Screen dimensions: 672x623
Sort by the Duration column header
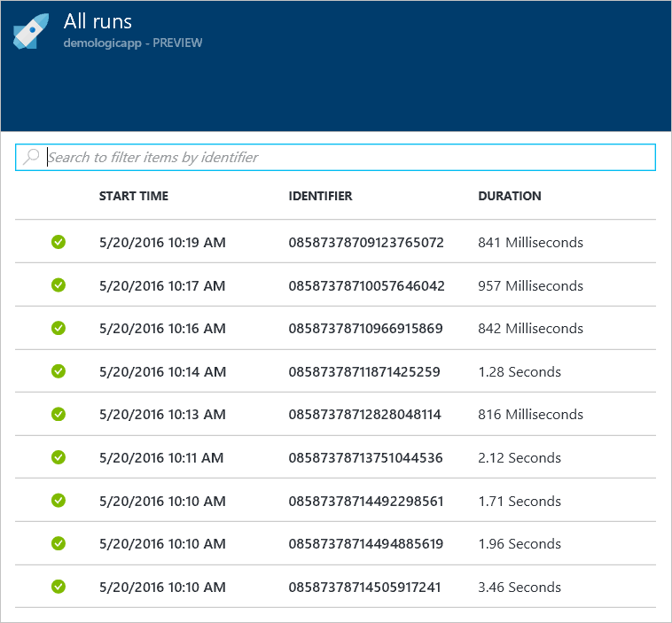click(509, 196)
